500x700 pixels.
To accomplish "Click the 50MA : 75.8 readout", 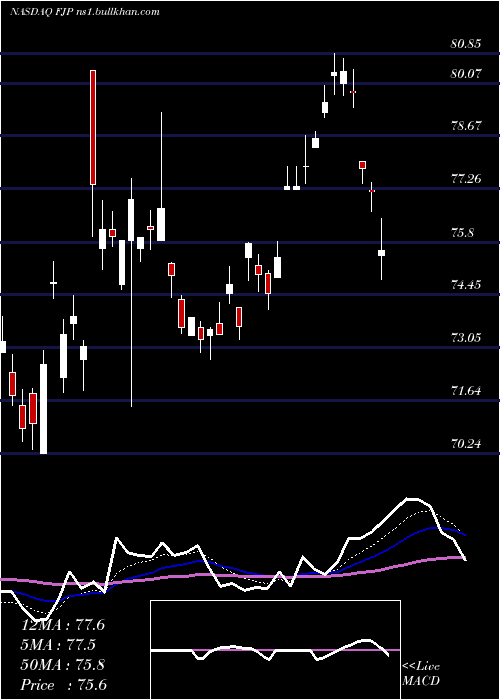I will coord(63,665).
